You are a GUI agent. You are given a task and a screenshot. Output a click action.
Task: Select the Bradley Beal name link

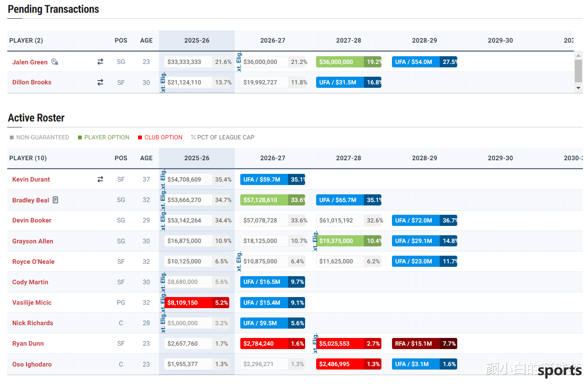(31, 200)
